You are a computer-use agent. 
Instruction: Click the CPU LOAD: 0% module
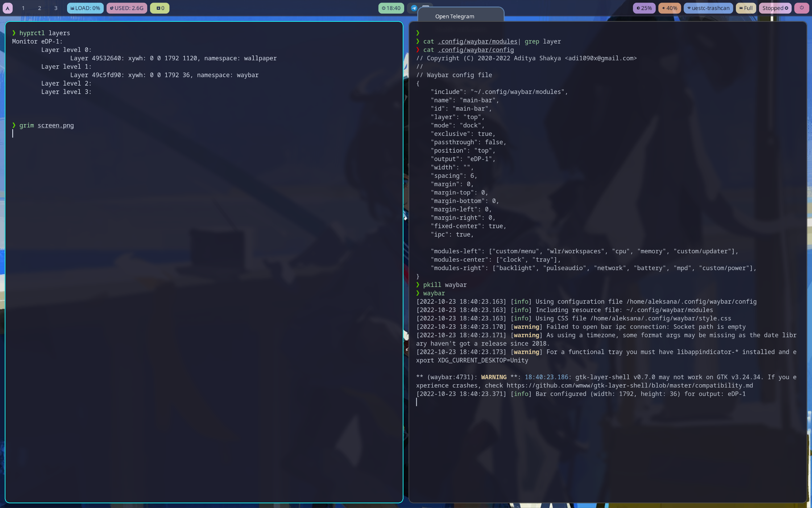point(85,8)
